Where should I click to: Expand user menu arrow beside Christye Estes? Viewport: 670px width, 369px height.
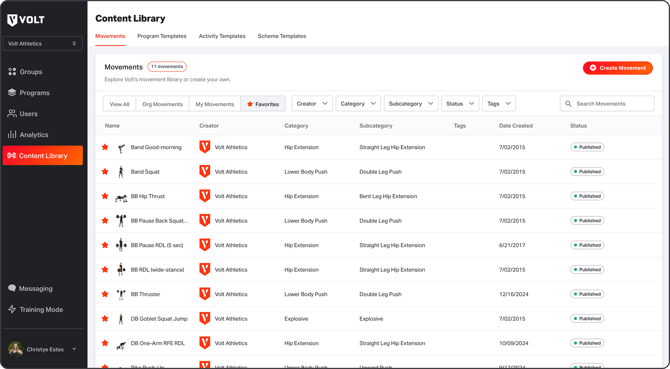pos(74,349)
